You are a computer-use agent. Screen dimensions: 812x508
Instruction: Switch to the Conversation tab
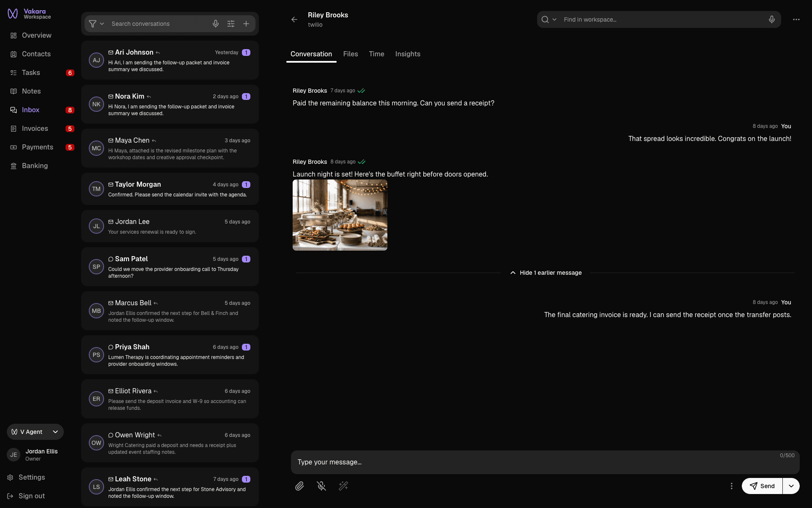tap(311, 54)
